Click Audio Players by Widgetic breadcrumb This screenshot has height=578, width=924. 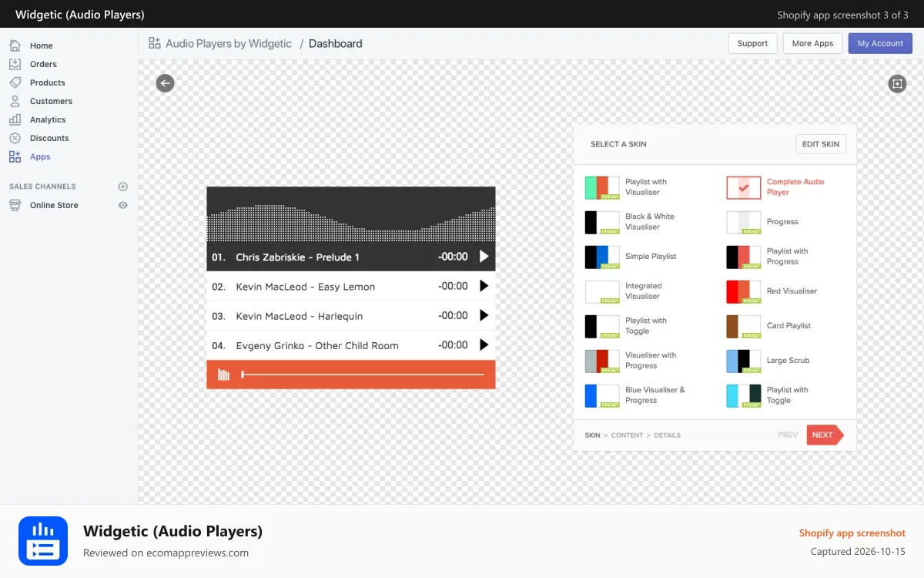[229, 44]
